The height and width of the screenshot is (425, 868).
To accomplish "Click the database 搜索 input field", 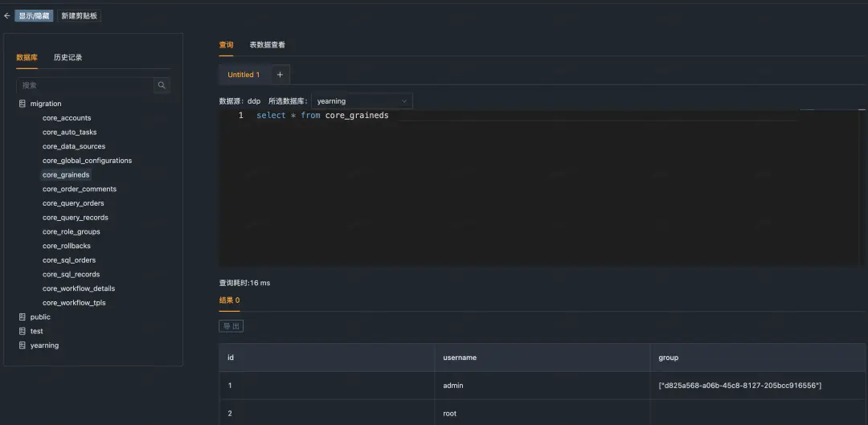I will coord(85,85).
